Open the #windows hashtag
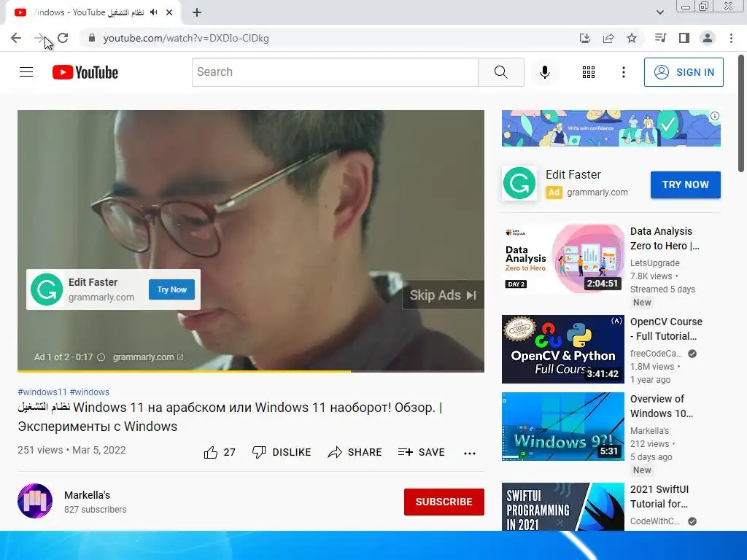The height and width of the screenshot is (560, 747). pyautogui.click(x=89, y=392)
